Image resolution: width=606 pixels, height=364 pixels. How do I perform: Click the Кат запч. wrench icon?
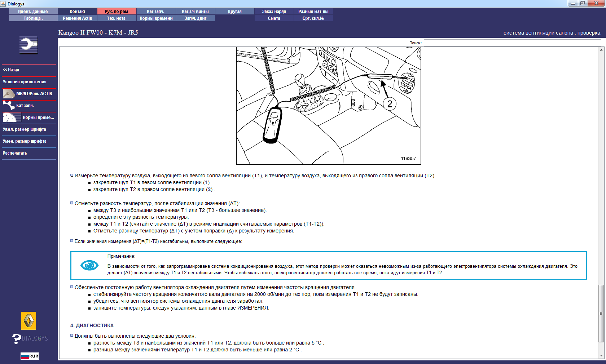point(9,106)
